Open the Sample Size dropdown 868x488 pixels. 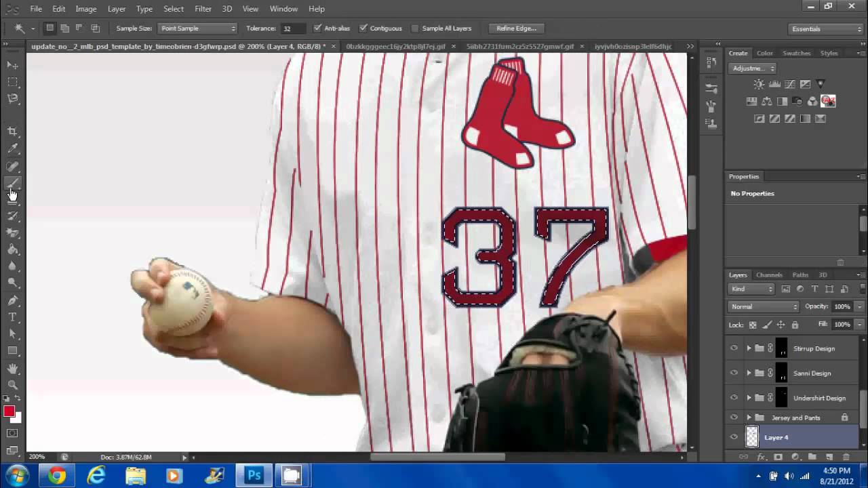click(x=197, y=28)
